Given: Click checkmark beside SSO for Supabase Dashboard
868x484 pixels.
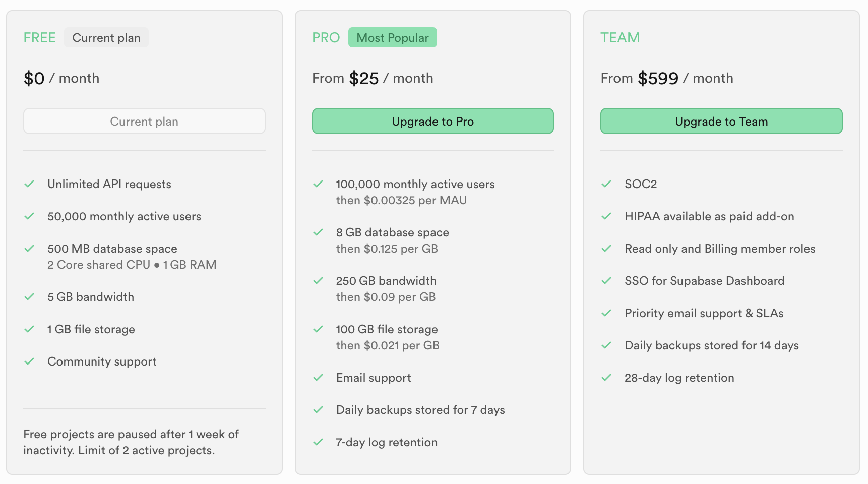Looking at the screenshot, I should pyautogui.click(x=606, y=281).
